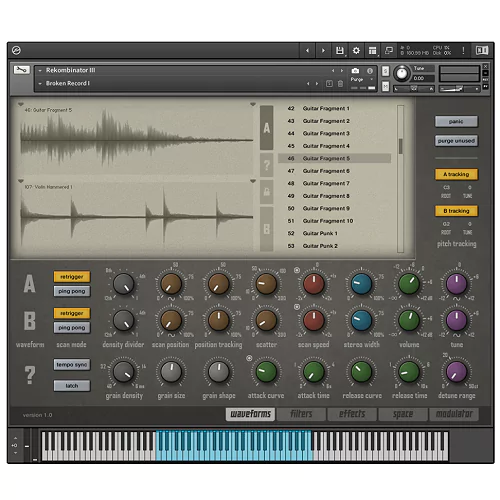The height and width of the screenshot is (500, 500).
Task: Click the purge unused button
Action: (456, 141)
